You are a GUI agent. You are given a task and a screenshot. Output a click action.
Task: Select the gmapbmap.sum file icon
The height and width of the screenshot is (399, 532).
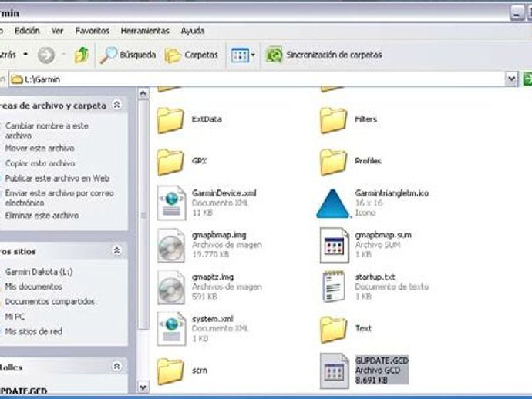334,246
